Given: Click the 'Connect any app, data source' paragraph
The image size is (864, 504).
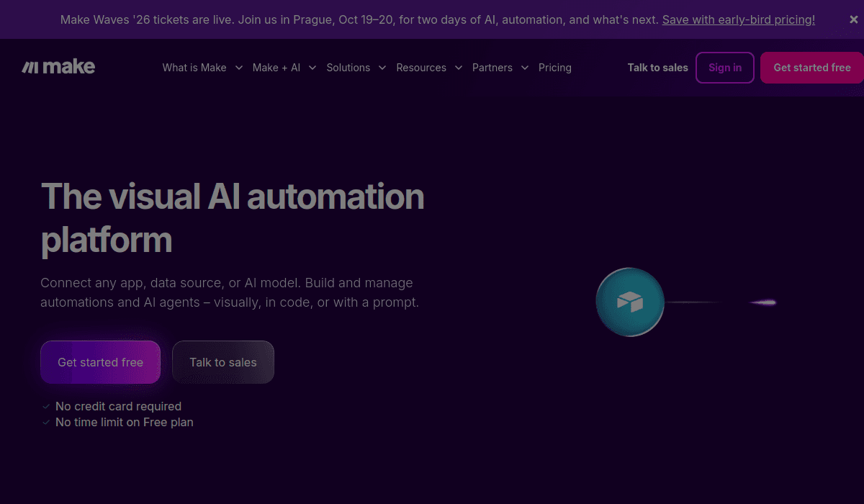Looking at the screenshot, I should [x=230, y=293].
